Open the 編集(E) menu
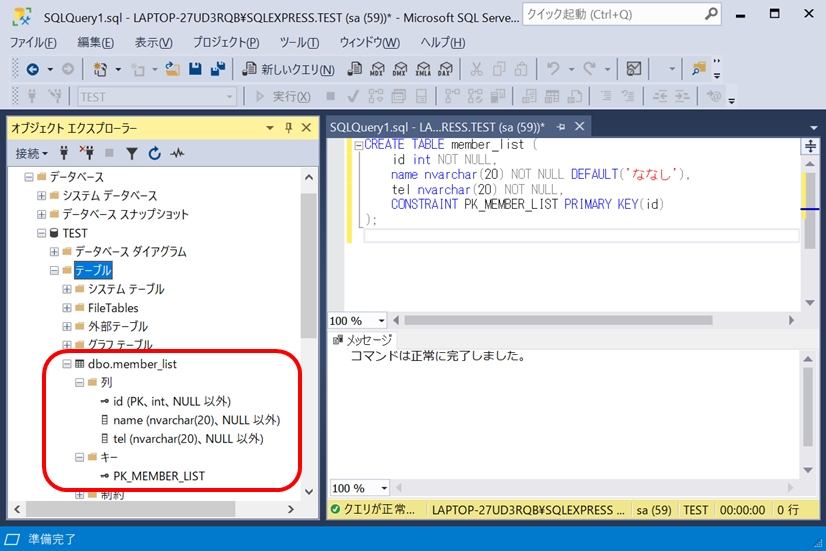The width and height of the screenshot is (826, 551). coord(95,43)
